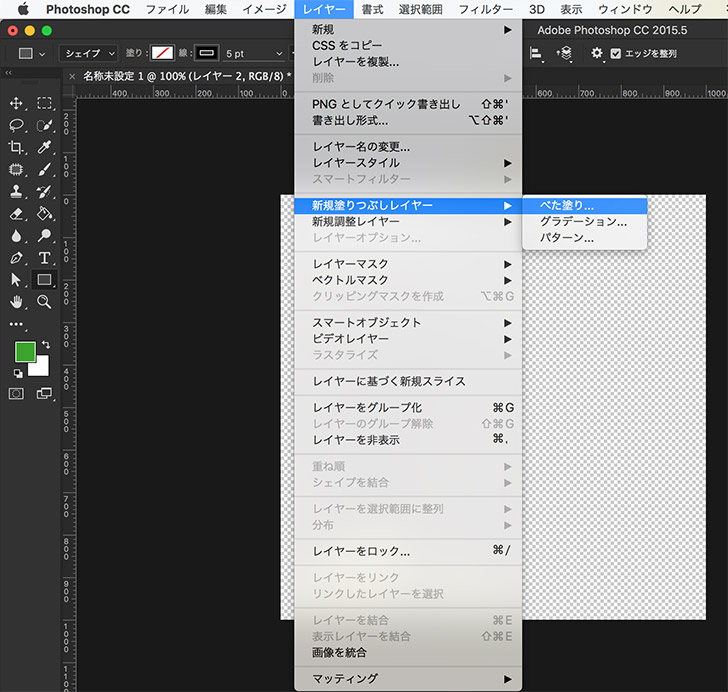Click the stroke (線) color swatch
Viewport: 728px width, 692px height.
coord(207,53)
